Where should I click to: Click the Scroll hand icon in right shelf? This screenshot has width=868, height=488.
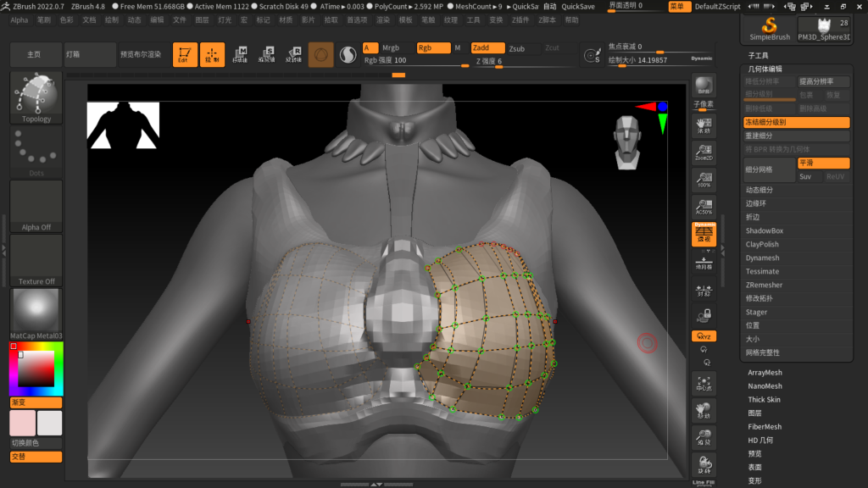704,125
